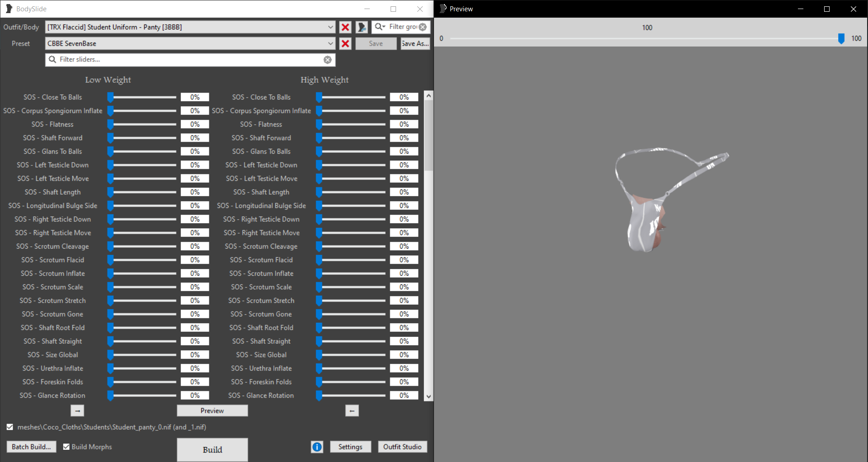Click the magnifier icon in group filter
Screen dimensions: 868x462
tap(380, 27)
